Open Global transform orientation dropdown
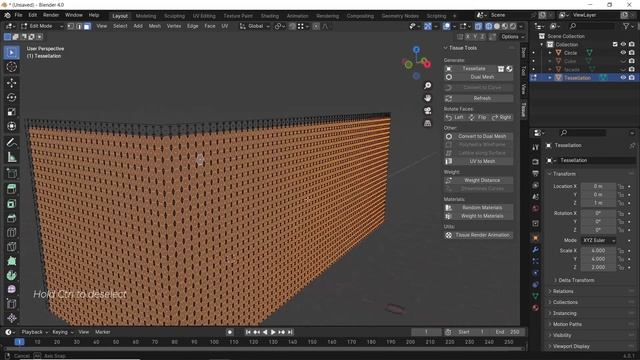This screenshot has height=360, width=640. click(x=255, y=26)
